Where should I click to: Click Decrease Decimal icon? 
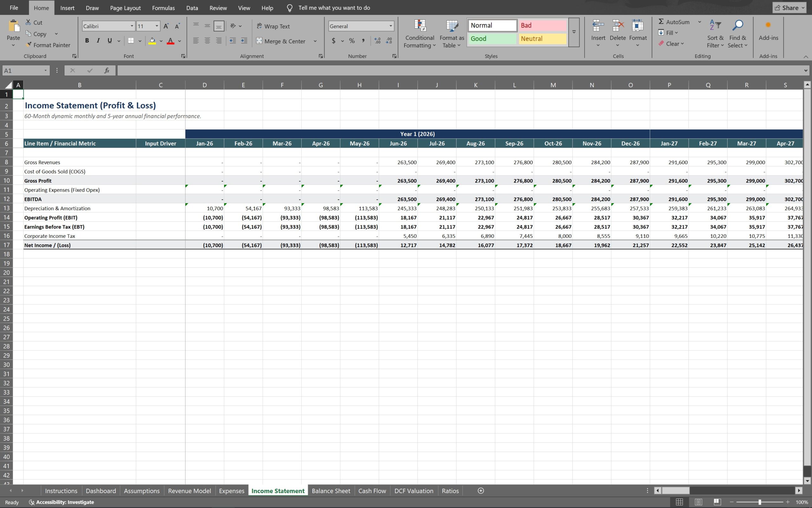click(389, 41)
